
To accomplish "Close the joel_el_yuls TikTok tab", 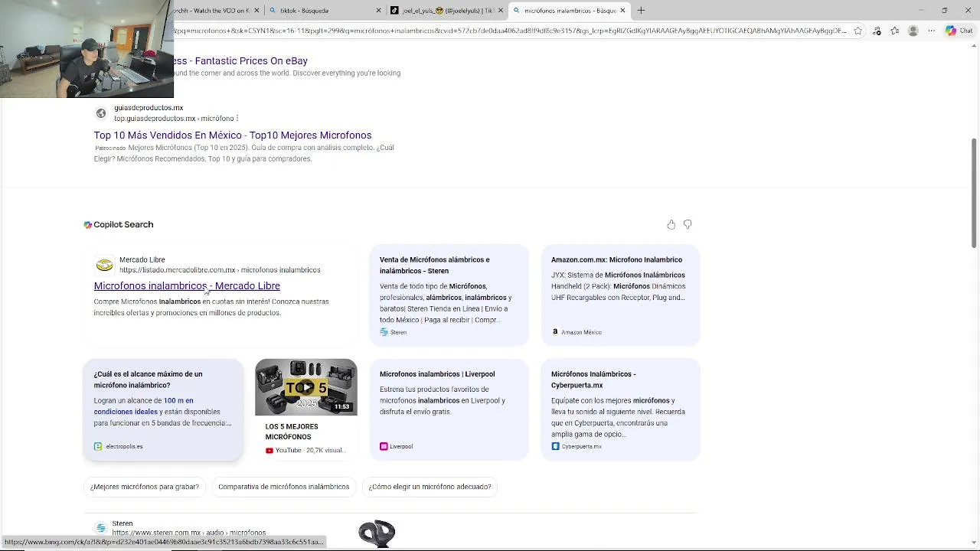I will tap(501, 10).
